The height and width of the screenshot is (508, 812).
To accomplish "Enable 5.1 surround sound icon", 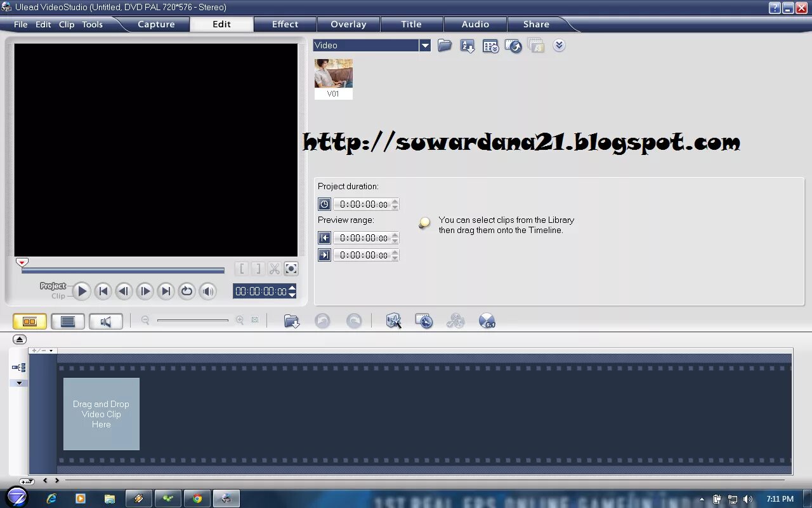I will click(x=487, y=321).
